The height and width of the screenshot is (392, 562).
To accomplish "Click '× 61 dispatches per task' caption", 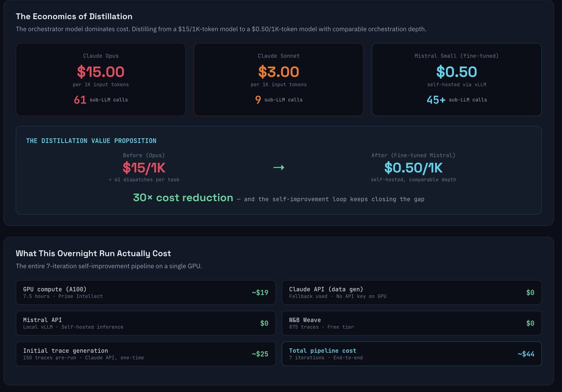I will click(144, 180).
